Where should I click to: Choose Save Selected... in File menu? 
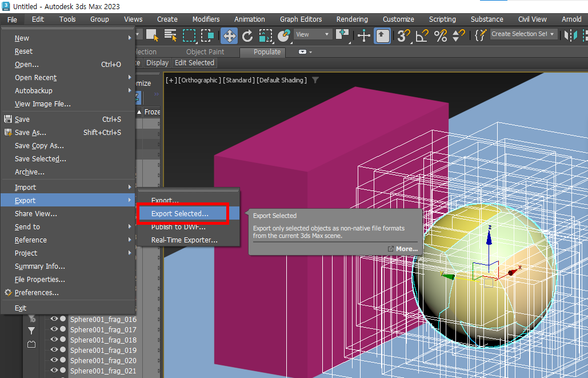[68, 159]
